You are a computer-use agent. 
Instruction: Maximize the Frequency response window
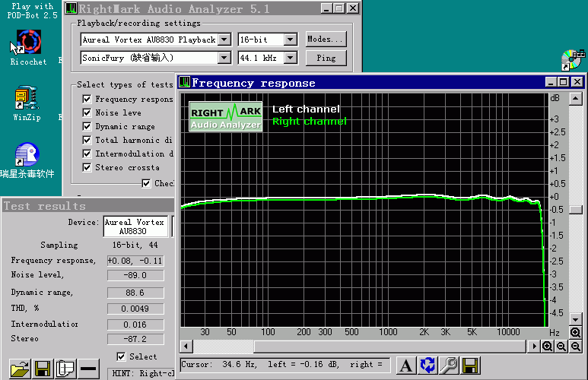pos(564,82)
